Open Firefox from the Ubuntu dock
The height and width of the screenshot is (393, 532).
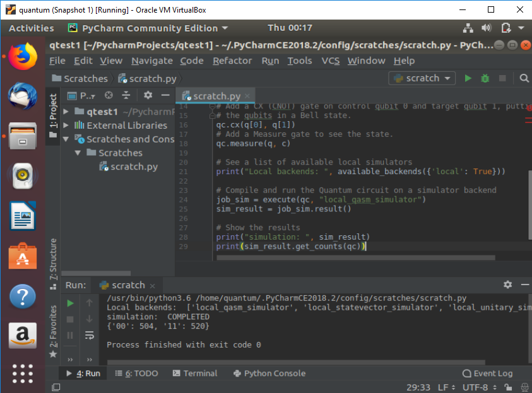click(x=23, y=56)
